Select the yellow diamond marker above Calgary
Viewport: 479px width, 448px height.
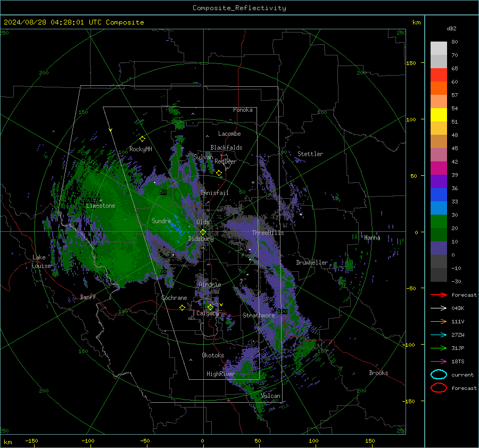tap(210, 307)
